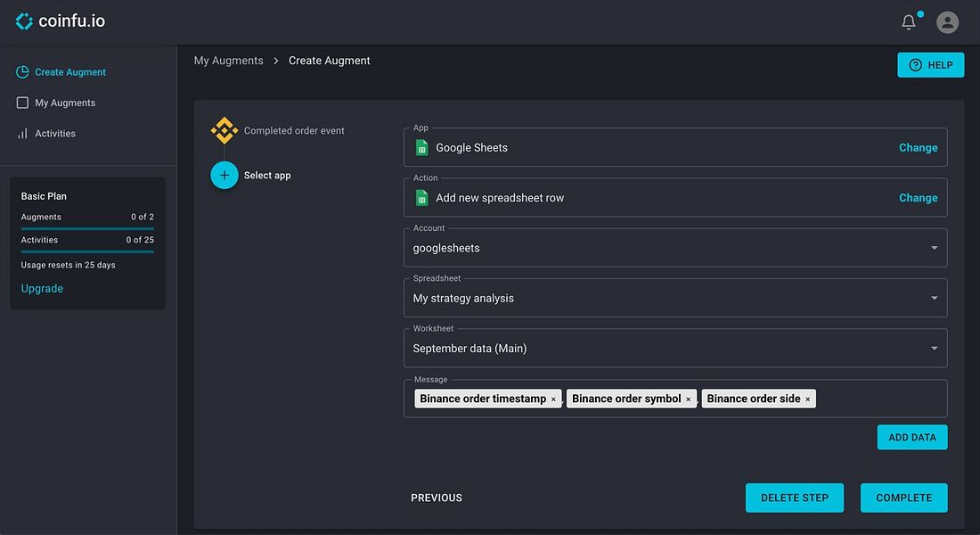Click the Upgrade plan link
Image resolution: width=980 pixels, height=535 pixels.
coord(42,289)
